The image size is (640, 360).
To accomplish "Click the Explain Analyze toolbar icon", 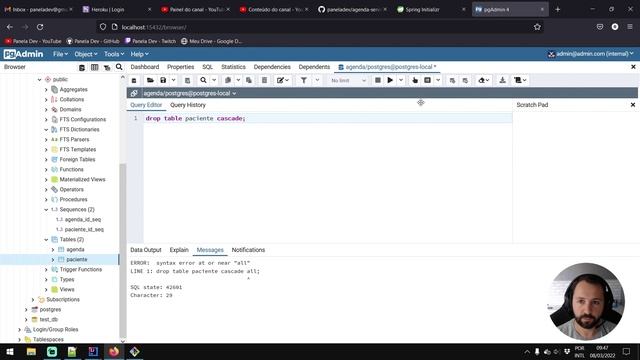I will click(x=427, y=80).
